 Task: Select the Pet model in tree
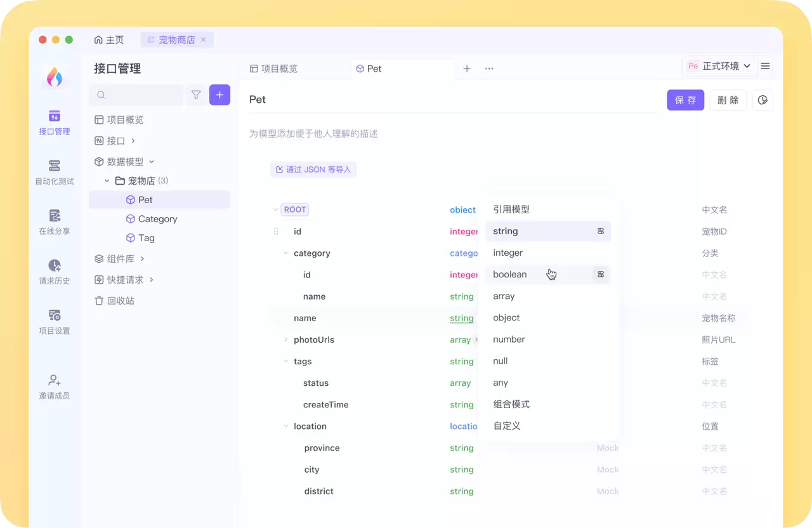pos(159,200)
